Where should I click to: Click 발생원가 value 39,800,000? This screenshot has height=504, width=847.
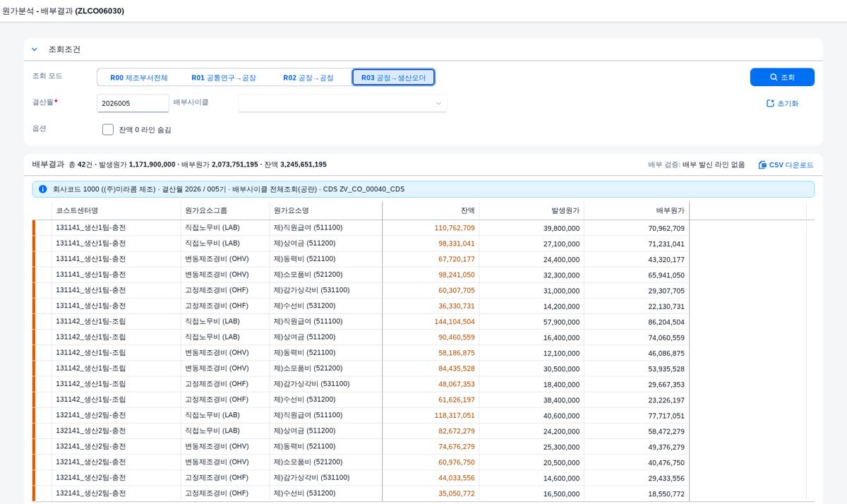pos(562,228)
